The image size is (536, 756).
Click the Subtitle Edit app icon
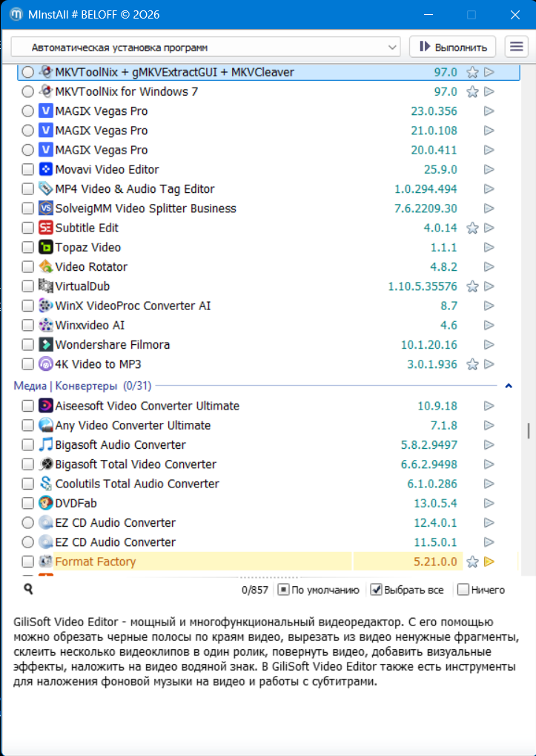[x=45, y=228]
